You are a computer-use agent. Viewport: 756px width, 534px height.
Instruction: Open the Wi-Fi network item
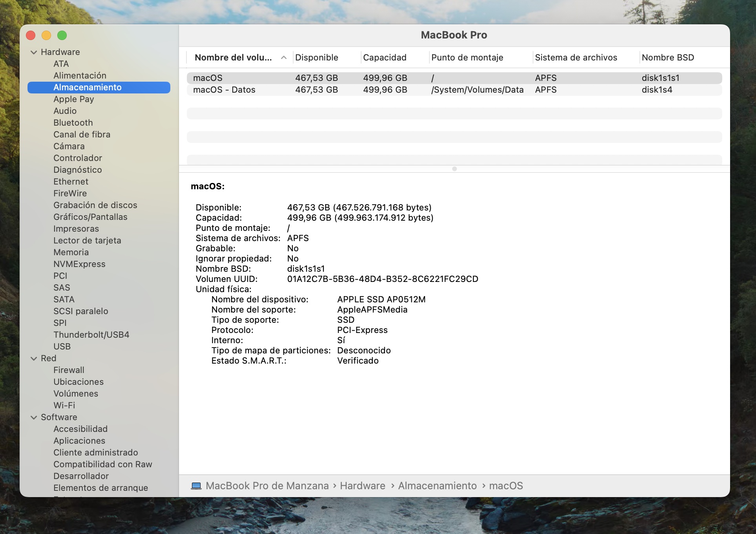point(64,406)
